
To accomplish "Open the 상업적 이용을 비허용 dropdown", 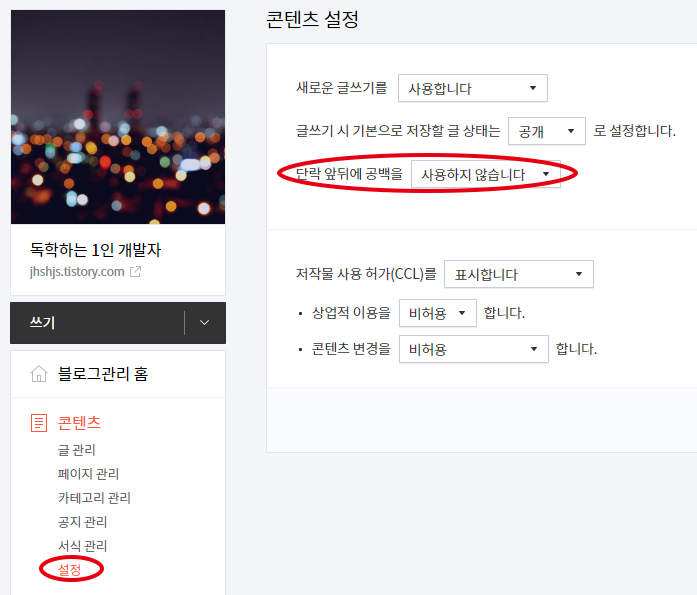I will pyautogui.click(x=437, y=313).
